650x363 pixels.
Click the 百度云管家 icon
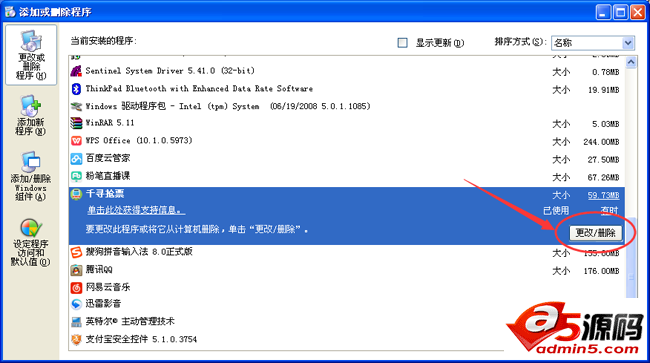pyautogui.click(x=76, y=159)
